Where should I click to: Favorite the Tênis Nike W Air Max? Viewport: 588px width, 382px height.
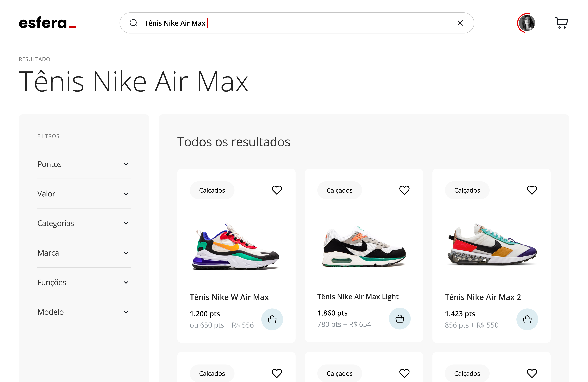click(277, 190)
